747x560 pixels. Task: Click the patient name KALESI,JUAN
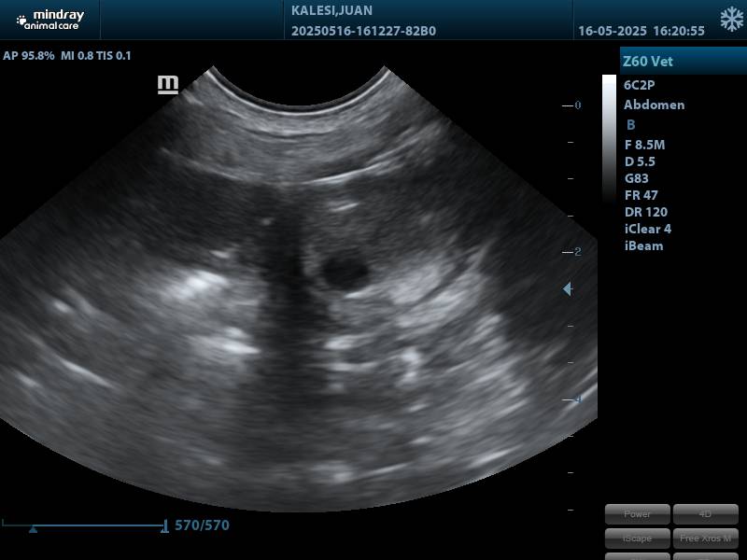click(331, 11)
